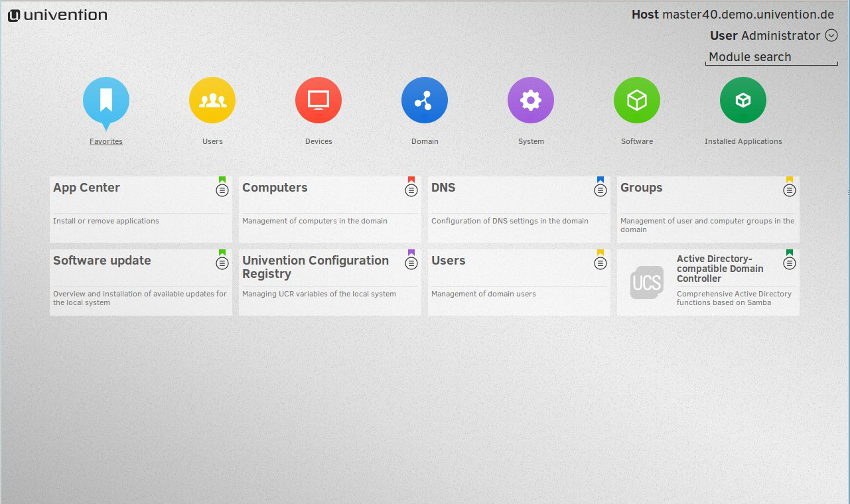Open the purple System gear icon
The width and height of the screenshot is (850, 504).
coord(531,100)
